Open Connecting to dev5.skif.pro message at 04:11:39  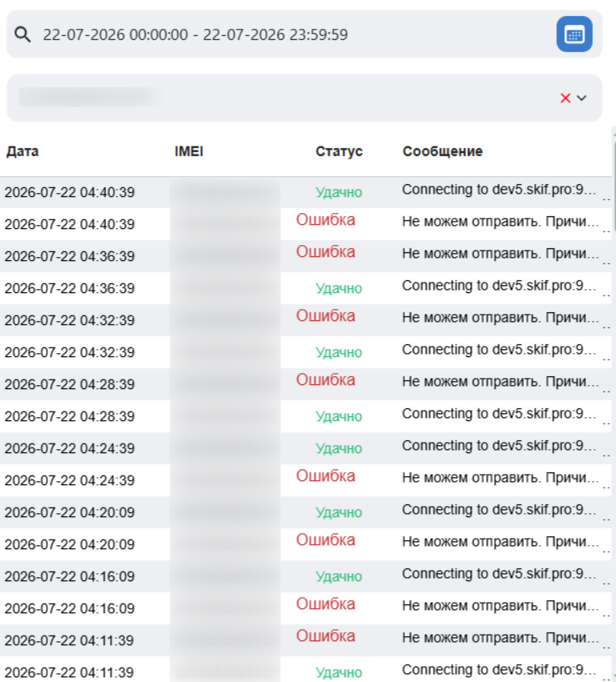pyautogui.click(x=499, y=670)
